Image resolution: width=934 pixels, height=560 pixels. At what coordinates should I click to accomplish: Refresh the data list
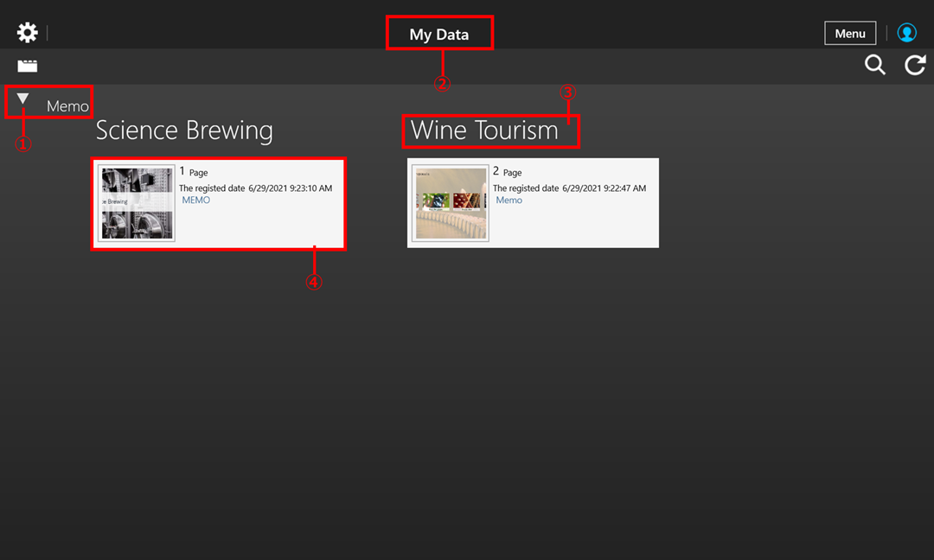click(915, 64)
